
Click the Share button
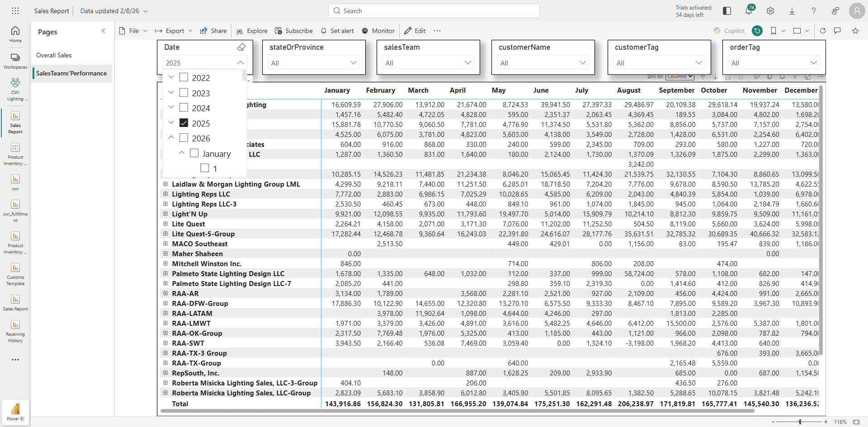(213, 31)
